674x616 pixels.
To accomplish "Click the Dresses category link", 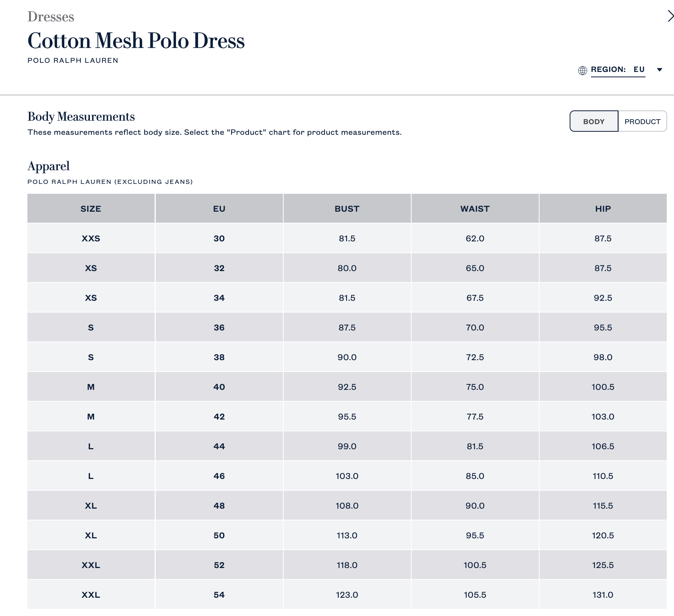I will [x=51, y=17].
